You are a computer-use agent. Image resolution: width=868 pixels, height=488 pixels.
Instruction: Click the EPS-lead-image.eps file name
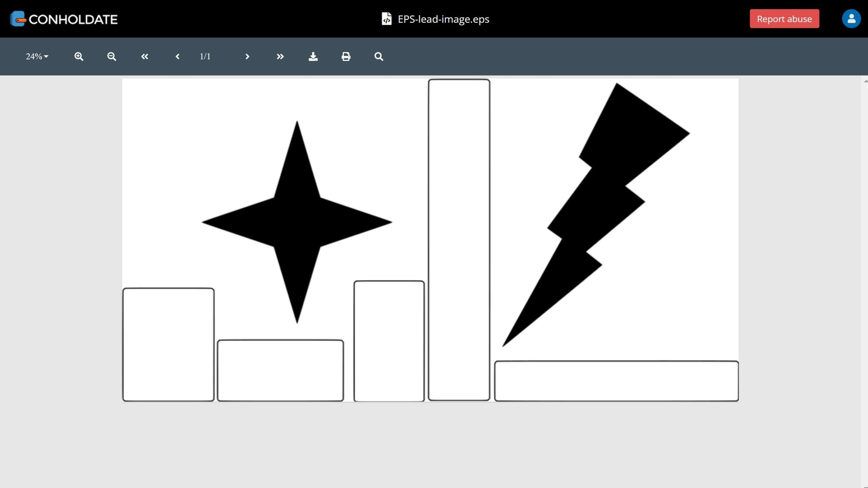coord(443,19)
